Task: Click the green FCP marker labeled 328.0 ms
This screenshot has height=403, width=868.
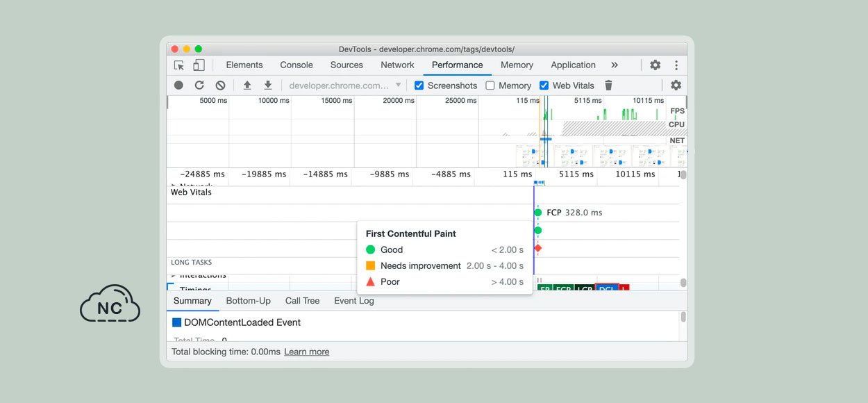Action: pos(537,213)
